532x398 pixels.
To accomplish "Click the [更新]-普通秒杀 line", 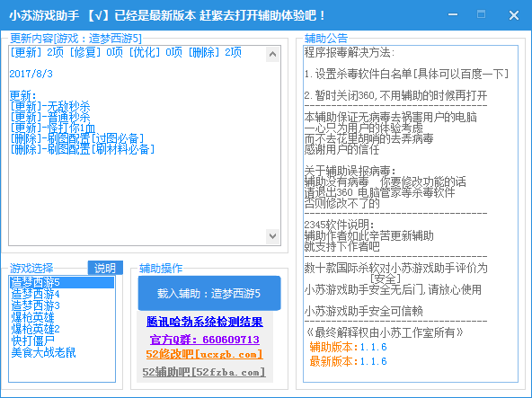I will point(50,117).
